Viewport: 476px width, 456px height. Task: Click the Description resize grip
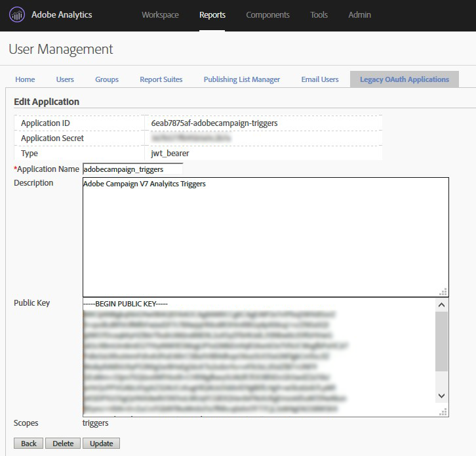443,292
